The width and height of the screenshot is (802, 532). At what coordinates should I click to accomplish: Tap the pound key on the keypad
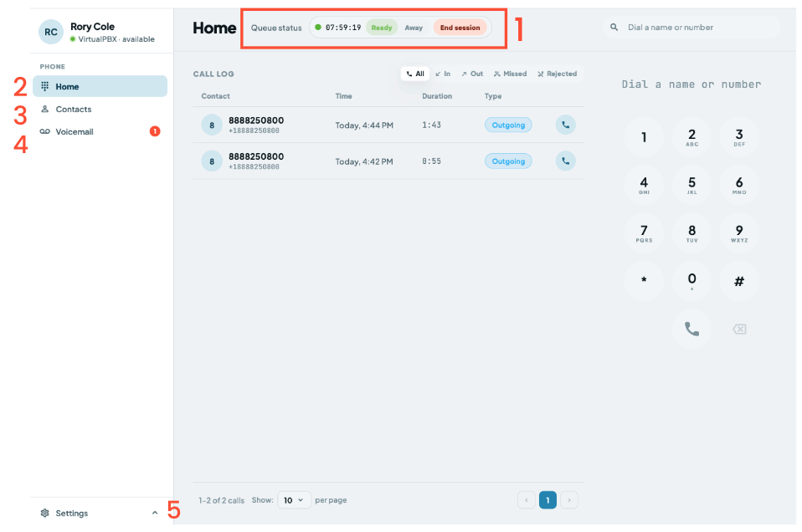tap(739, 280)
